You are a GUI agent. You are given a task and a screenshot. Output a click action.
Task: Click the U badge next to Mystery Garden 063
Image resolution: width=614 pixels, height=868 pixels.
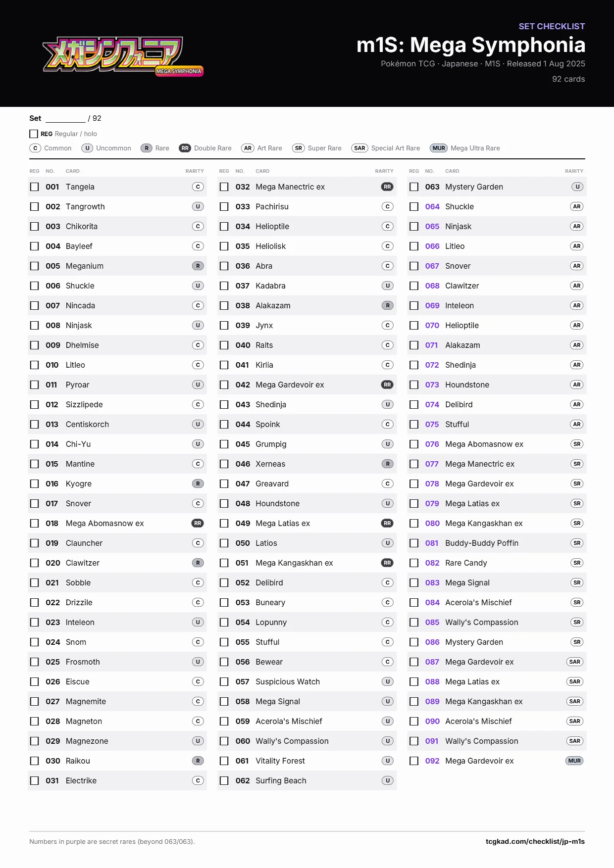(x=577, y=187)
